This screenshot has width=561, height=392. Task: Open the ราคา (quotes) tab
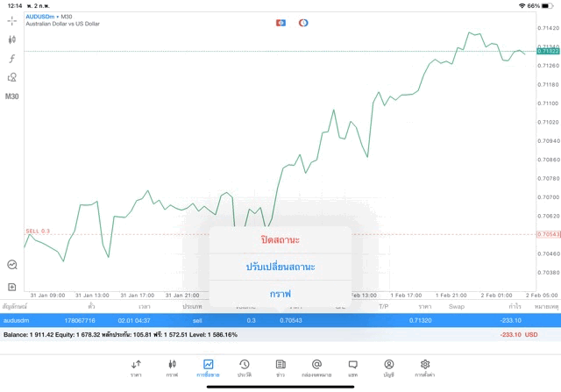[x=136, y=367]
